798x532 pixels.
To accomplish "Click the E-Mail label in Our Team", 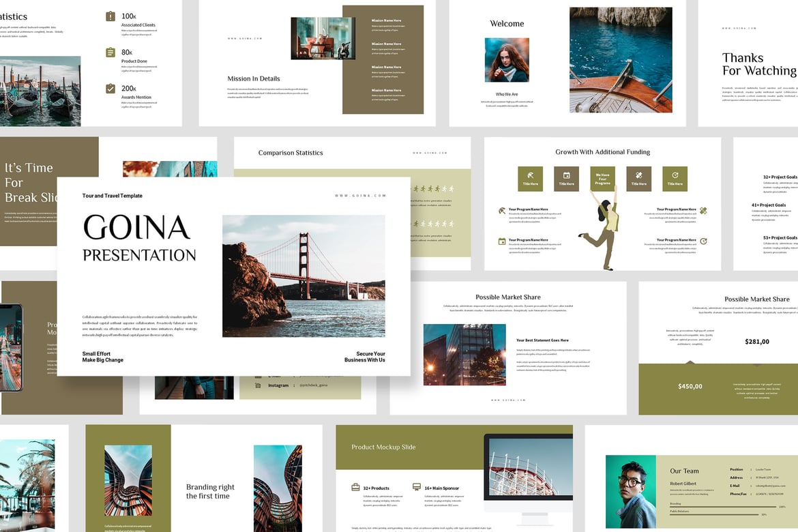I will pyautogui.click(x=736, y=486).
